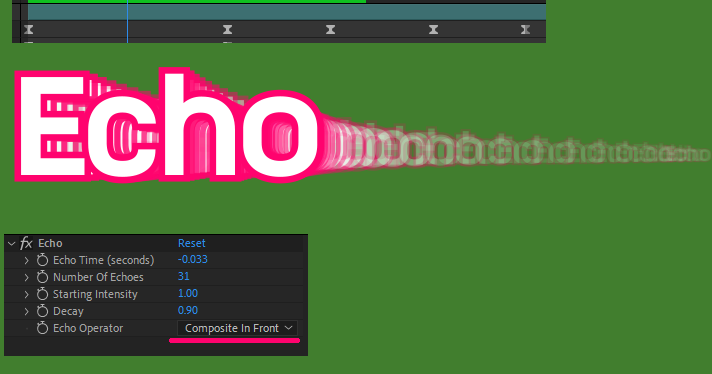Screen dimensions: 712x374
Task: Toggle stopwatch for Number Of Echoes
Action: tap(42, 277)
